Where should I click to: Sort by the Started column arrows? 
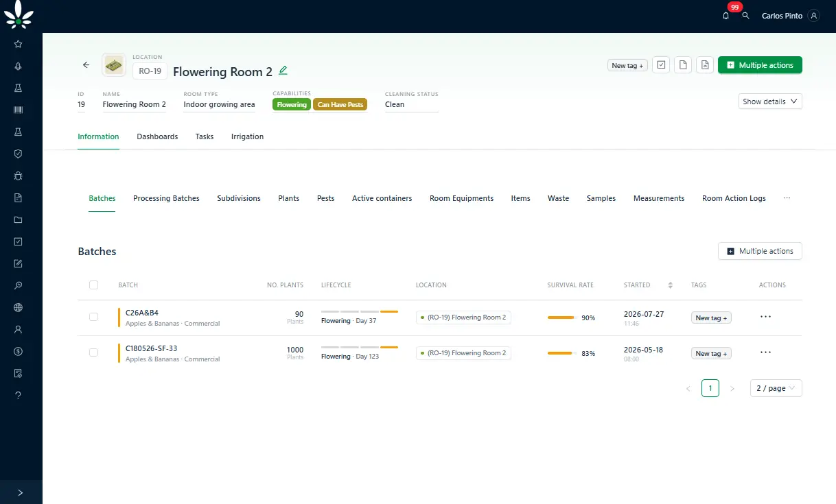pos(671,285)
